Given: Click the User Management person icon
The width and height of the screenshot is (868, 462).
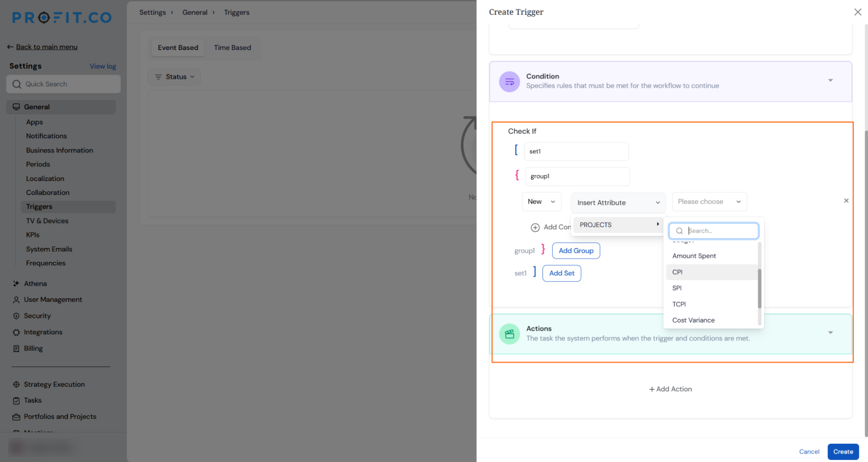Looking at the screenshot, I should coord(16,300).
